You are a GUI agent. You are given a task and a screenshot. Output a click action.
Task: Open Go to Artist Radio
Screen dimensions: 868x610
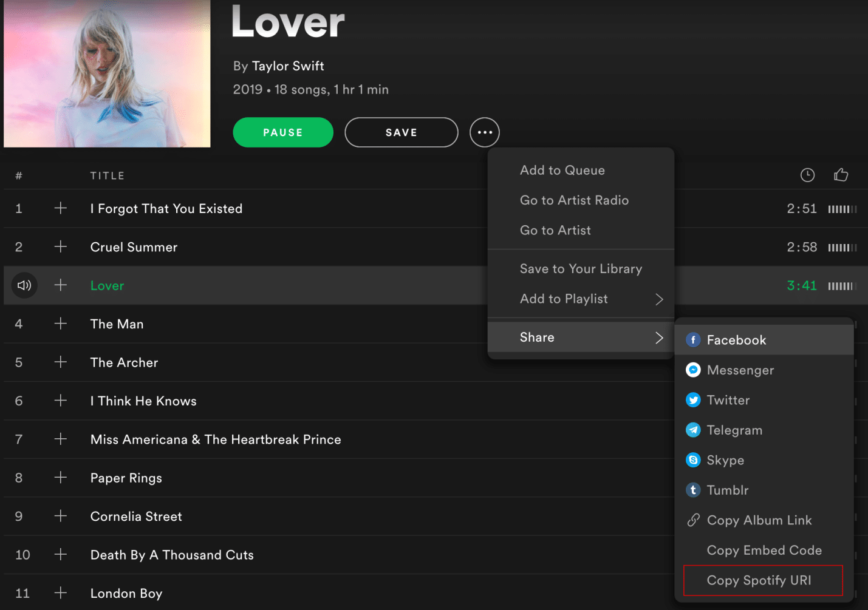[x=581, y=200]
